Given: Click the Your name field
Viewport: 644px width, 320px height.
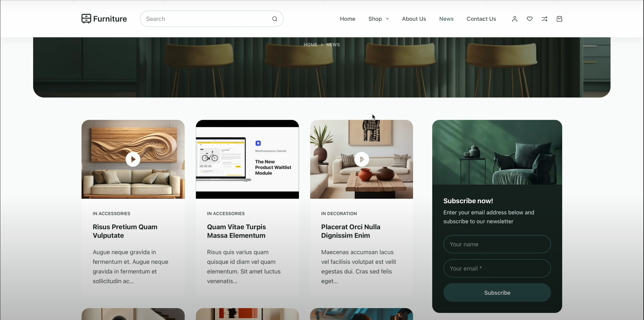Looking at the screenshot, I should coord(497,244).
